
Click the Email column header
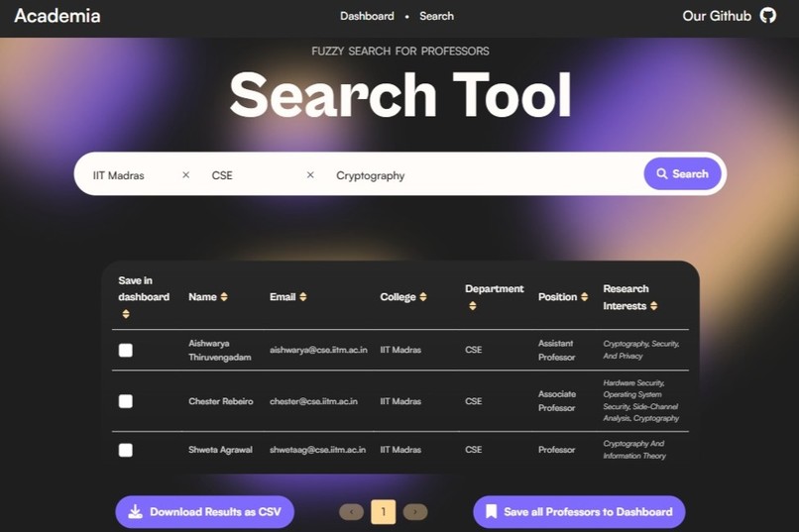[283, 297]
